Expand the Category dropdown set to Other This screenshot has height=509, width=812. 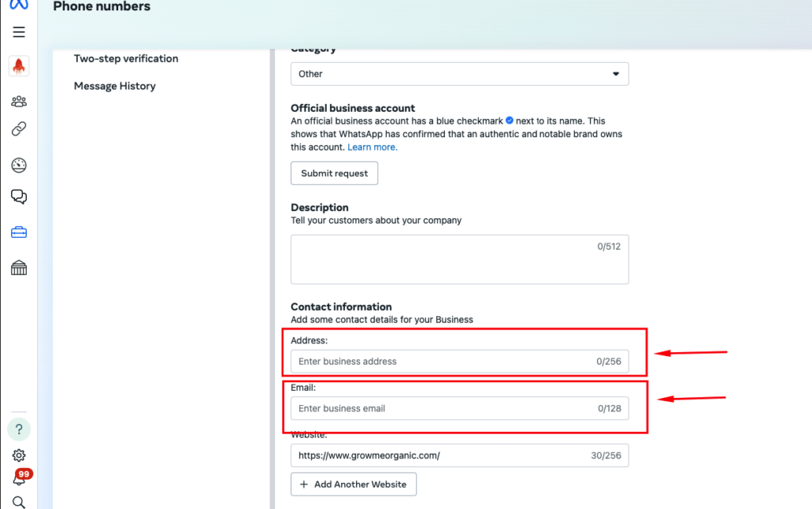(459, 74)
